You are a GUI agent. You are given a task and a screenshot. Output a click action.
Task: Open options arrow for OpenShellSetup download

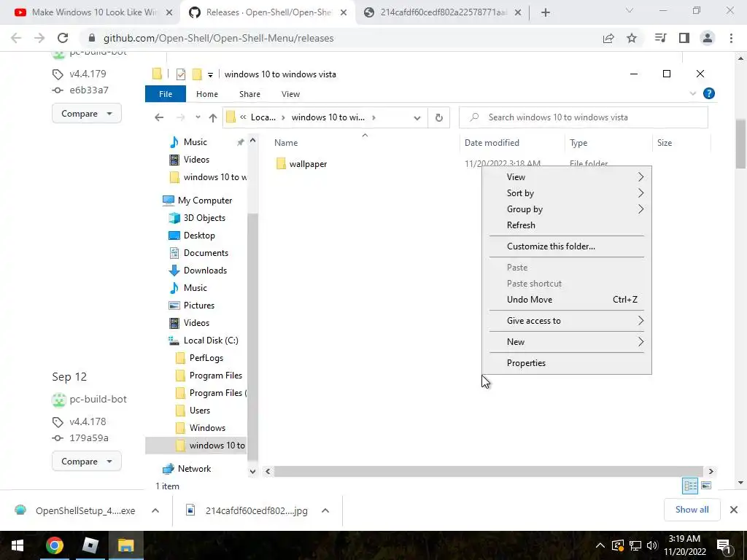tap(155, 510)
